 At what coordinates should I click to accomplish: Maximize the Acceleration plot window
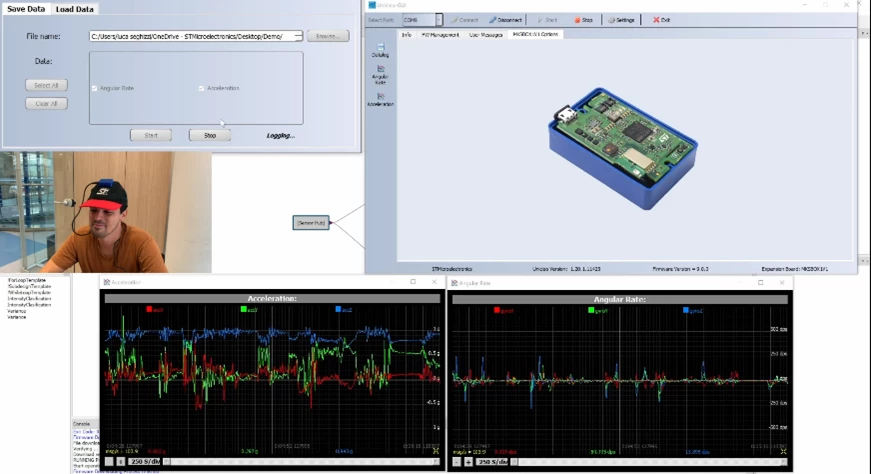point(413,282)
